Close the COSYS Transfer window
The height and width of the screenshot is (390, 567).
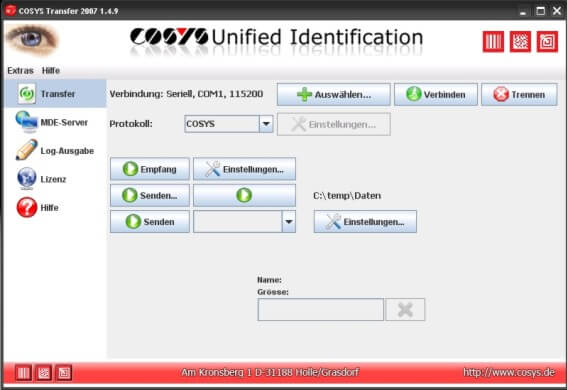pos(557,11)
